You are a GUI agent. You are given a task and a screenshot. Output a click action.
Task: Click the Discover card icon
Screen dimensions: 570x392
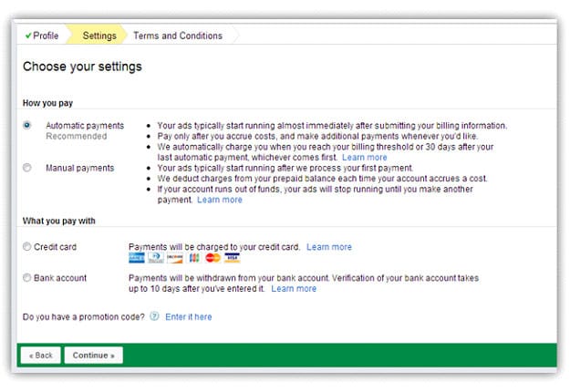click(x=174, y=258)
